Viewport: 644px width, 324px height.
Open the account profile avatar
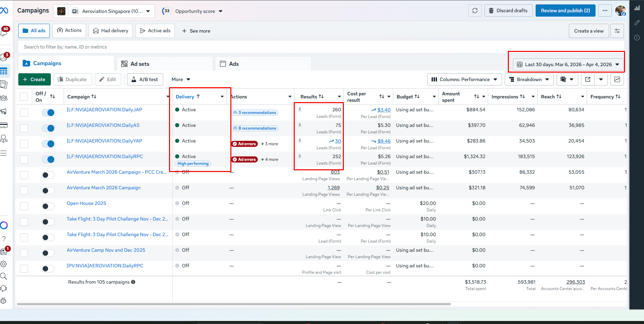(620, 11)
